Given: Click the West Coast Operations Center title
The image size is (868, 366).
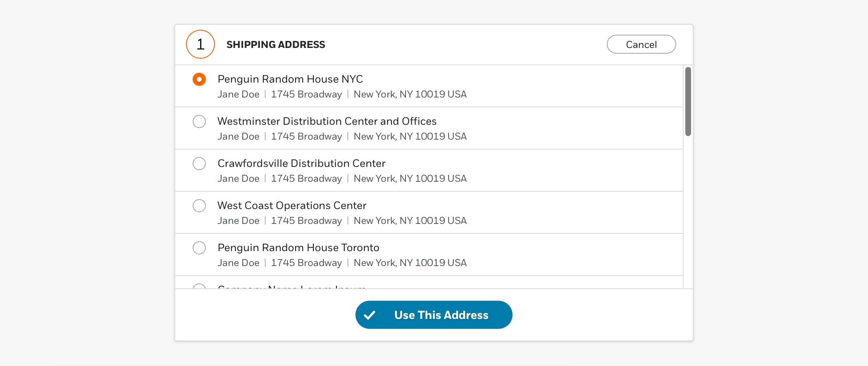Looking at the screenshot, I should (292, 205).
